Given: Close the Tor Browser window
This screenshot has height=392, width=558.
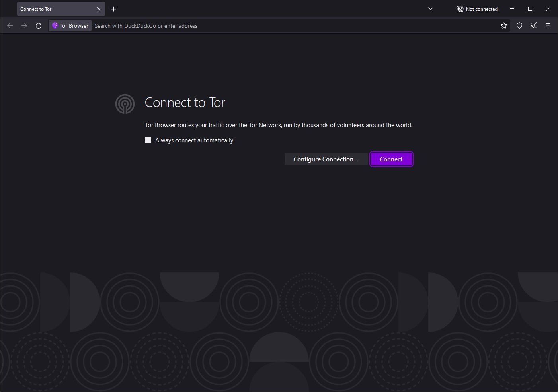Looking at the screenshot, I should click(x=548, y=9).
